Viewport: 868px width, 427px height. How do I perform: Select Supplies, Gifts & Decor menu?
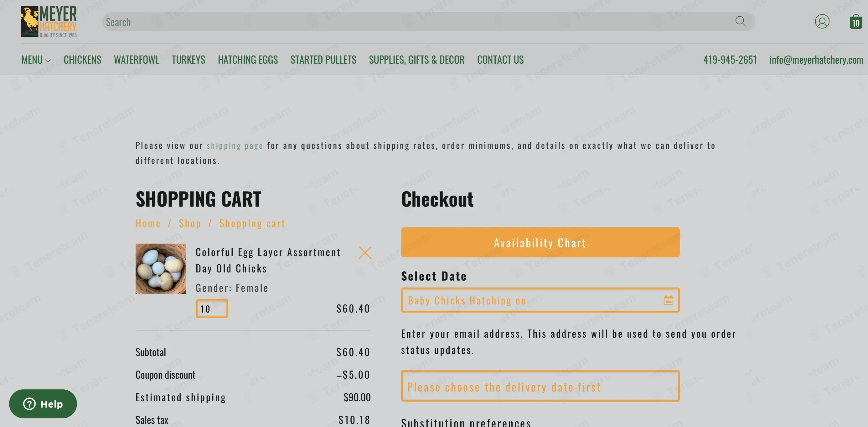point(416,60)
